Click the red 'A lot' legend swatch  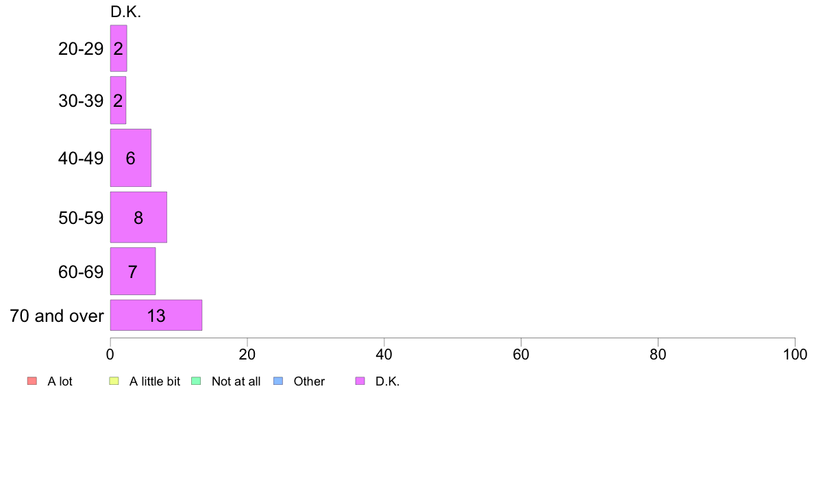32,381
